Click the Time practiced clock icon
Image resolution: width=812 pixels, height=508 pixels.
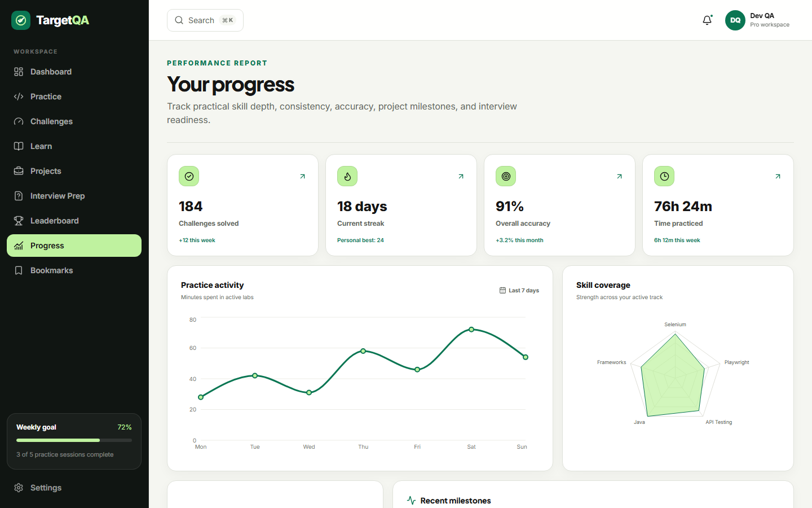coord(664,176)
